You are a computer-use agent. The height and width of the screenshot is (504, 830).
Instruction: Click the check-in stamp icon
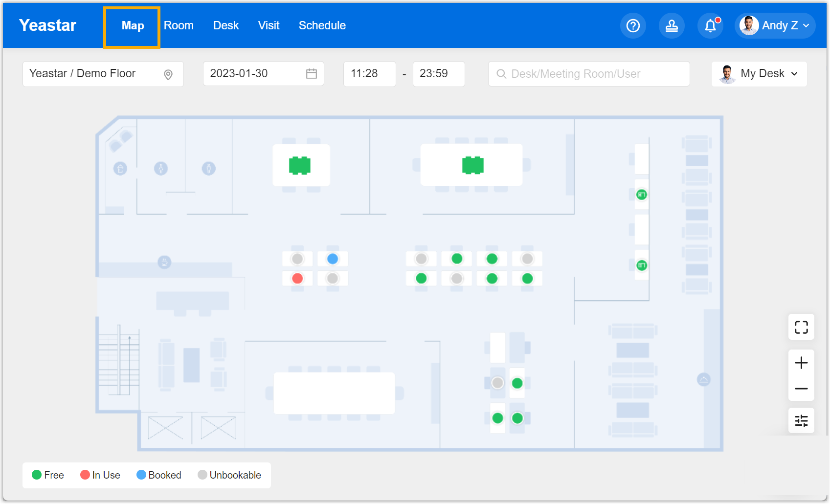(672, 25)
